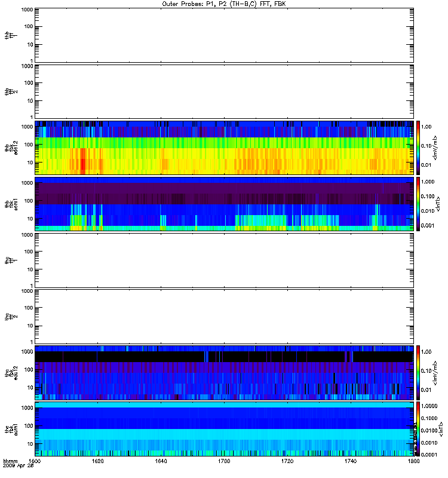
Task: Click the '100' tick of thc fbk edc12 panel
Action: click(29, 370)
